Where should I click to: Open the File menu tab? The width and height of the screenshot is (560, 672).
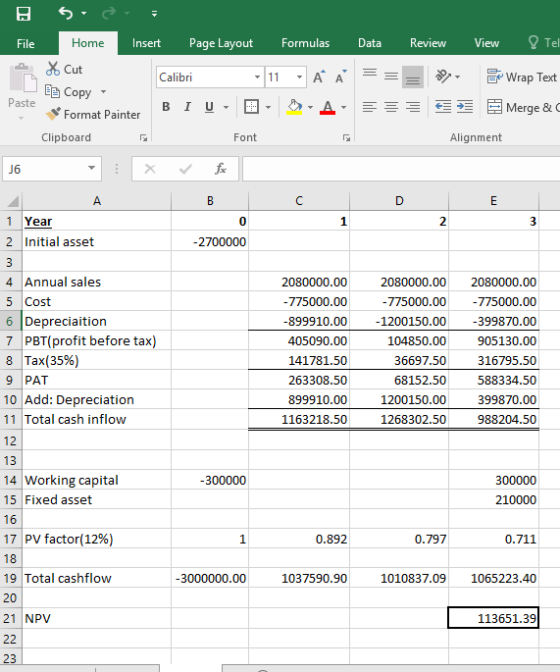click(26, 43)
